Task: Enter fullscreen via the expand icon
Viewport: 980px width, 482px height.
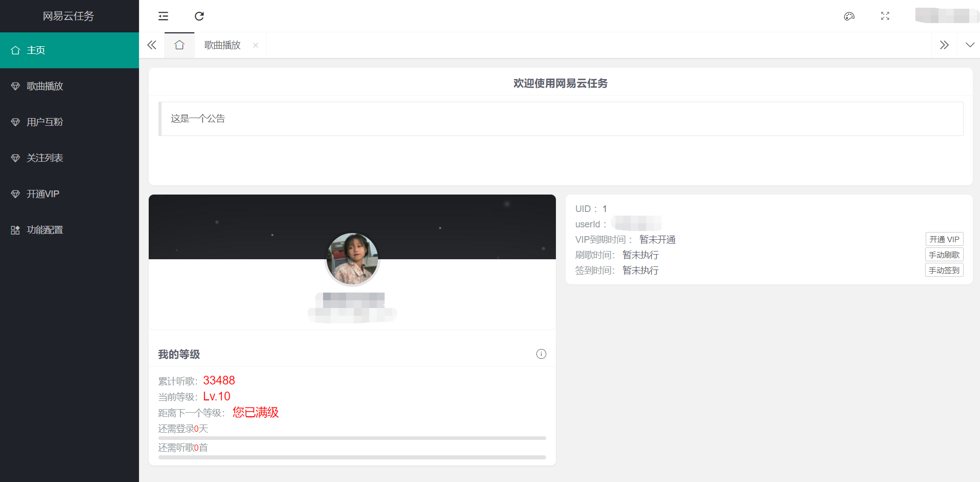Action: 885,16
